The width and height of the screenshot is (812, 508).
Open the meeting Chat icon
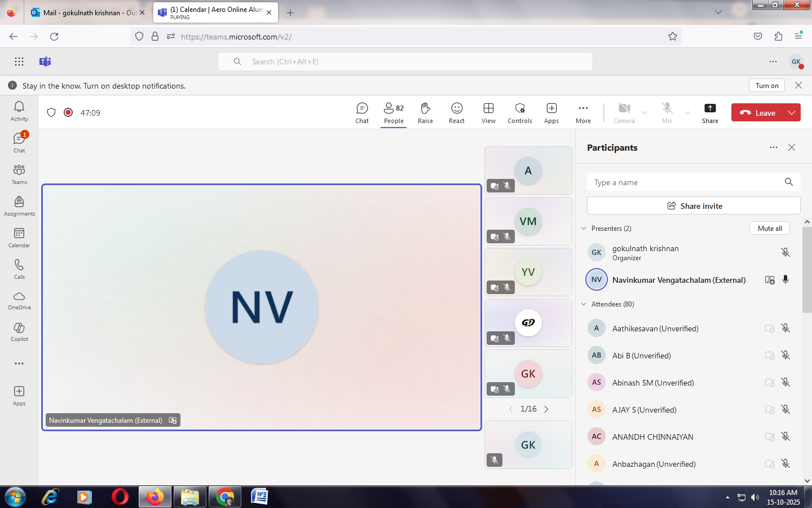(x=362, y=112)
